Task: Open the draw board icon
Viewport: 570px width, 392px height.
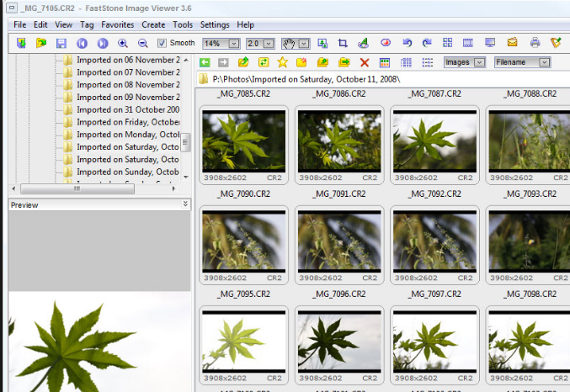Action: pos(363,43)
